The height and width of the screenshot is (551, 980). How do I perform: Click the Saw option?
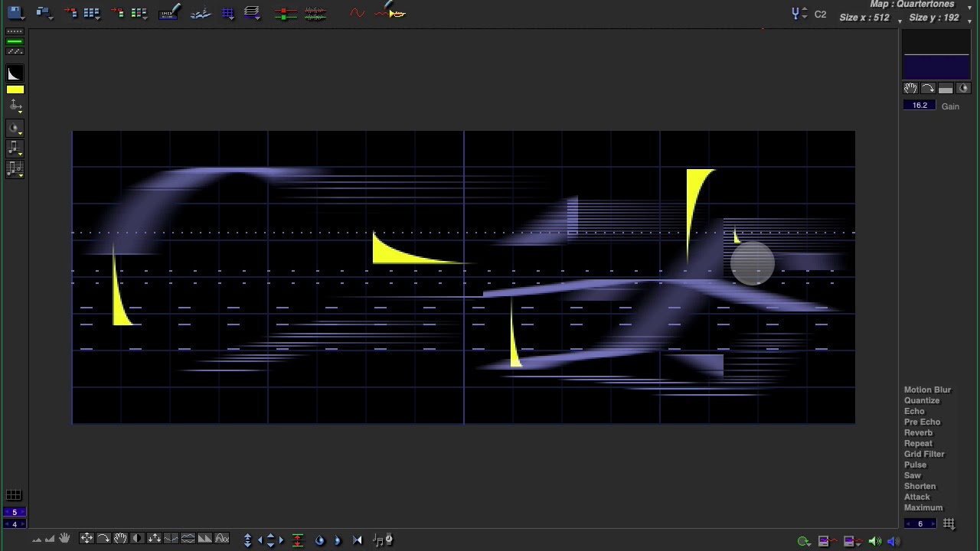tap(913, 475)
